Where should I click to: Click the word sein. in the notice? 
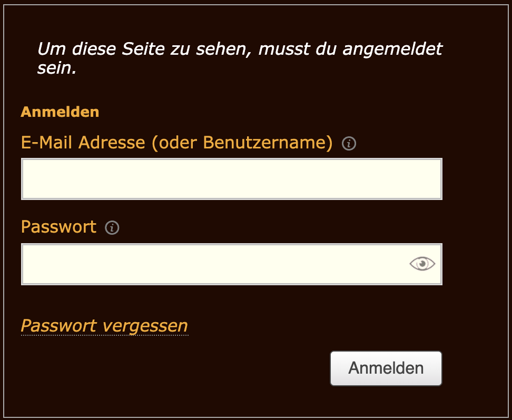pos(57,68)
